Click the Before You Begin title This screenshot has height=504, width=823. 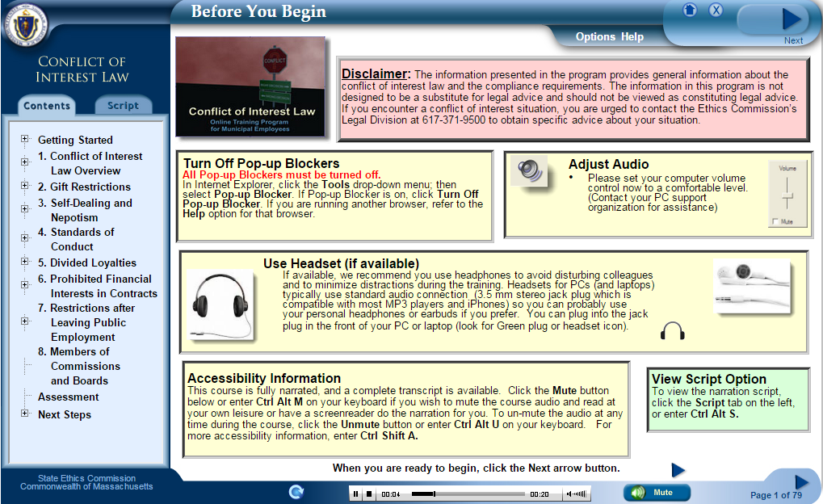tap(258, 11)
